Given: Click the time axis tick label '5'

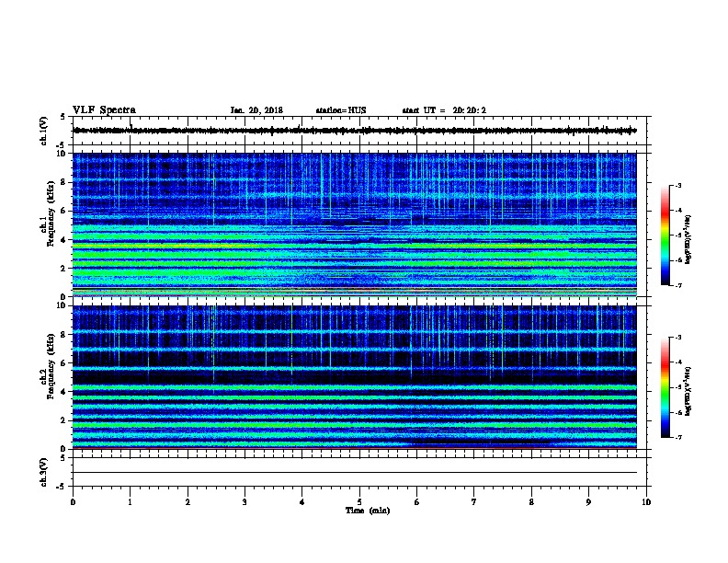Looking at the screenshot, I should (x=359, y=502).
